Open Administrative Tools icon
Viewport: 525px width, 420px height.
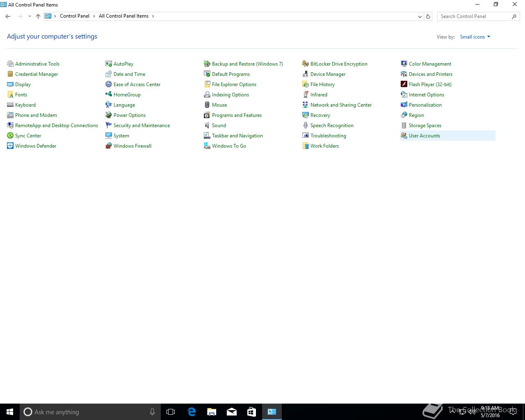click(10, 64)
